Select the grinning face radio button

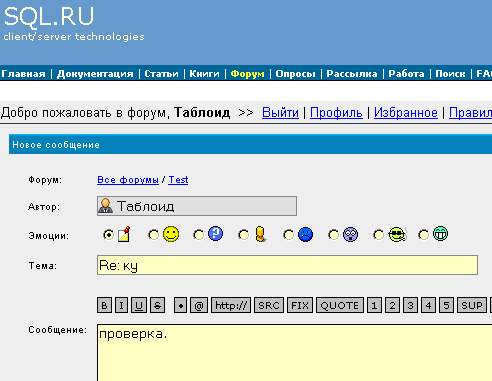423,235
